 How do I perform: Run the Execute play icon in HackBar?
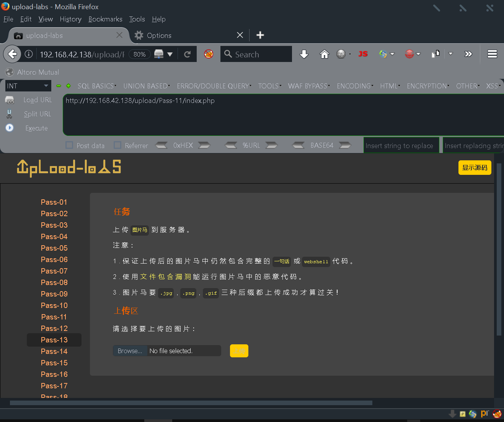[x=10, y=128]
